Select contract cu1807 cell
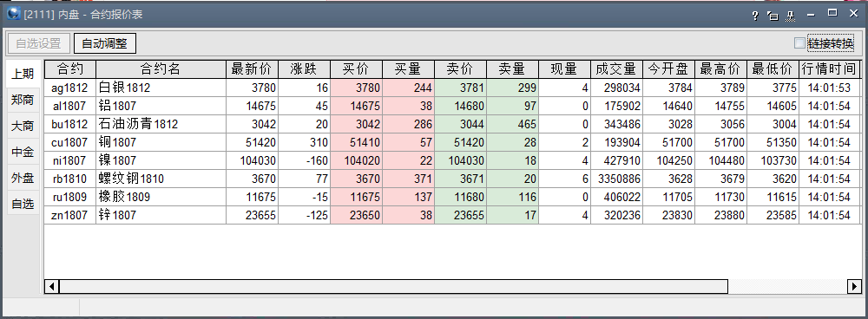The width and height of the screenshot is (868, 319). click(70, 143)
